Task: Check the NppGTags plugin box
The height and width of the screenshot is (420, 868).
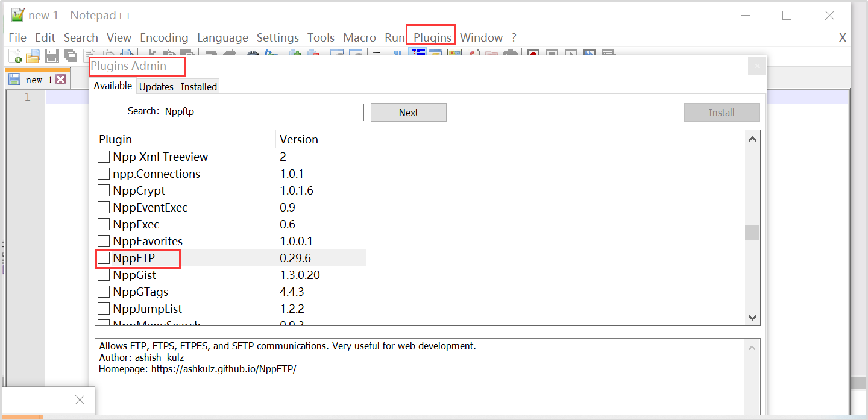Action: 104,292
